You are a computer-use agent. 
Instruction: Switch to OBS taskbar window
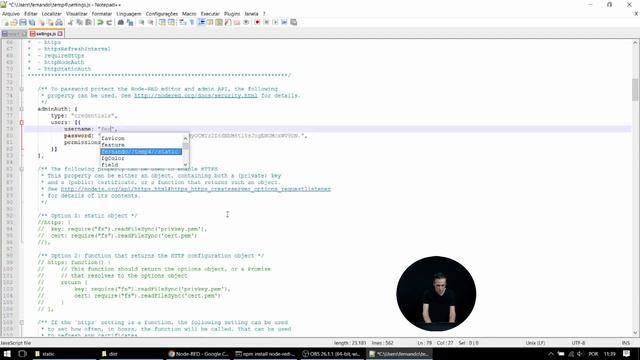point(331,354)
